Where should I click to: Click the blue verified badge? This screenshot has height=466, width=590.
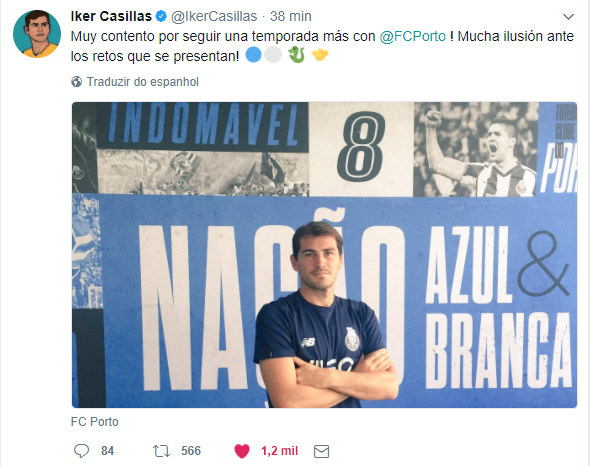(x=161, y=16)
